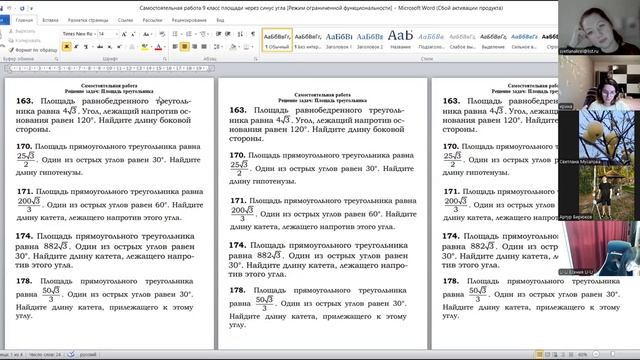Apply the Слабое выделение style
The image size is (640, 360).
pyautogui.click(x=462, y=40)
